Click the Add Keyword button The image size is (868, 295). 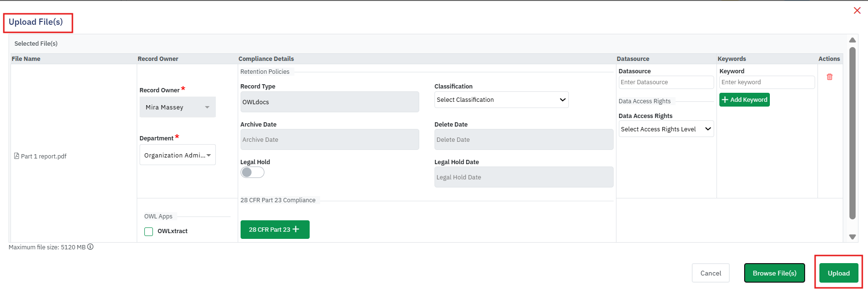[x=745, y=99]
